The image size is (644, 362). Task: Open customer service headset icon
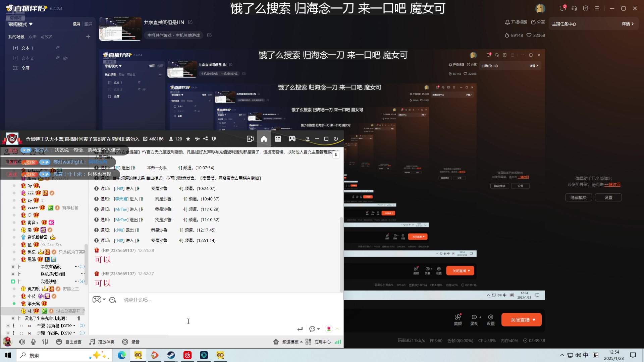pos(574,8)
